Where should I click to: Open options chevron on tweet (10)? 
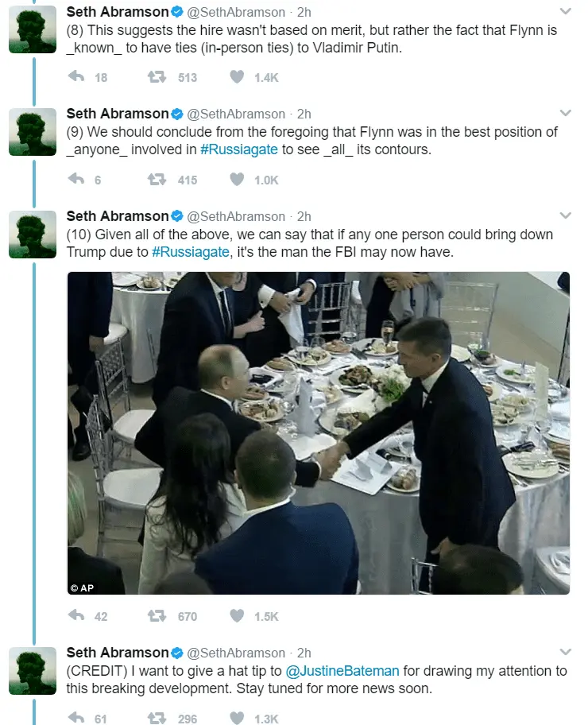click(565, 216)
